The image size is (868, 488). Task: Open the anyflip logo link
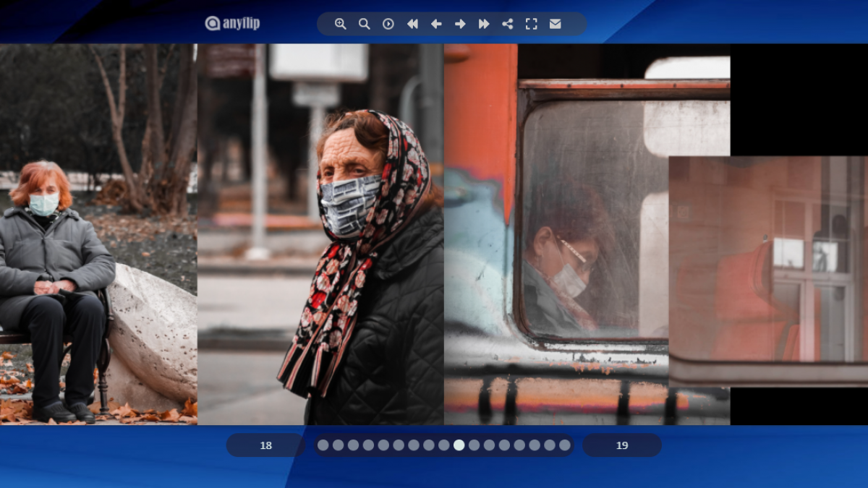[232, 23]
